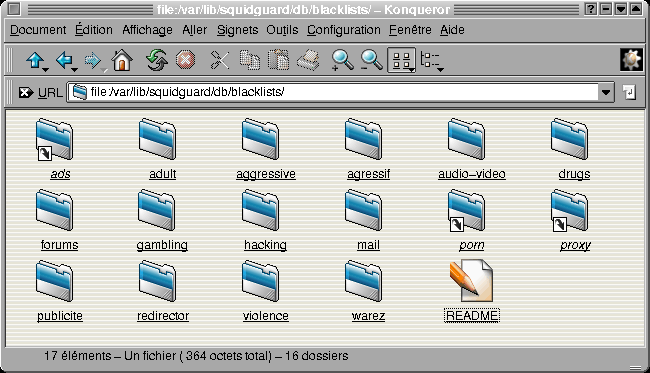The width and height of the screenshot is (650, 373).
Task: Zoom out with the minus magnifier
Action: 371,61
